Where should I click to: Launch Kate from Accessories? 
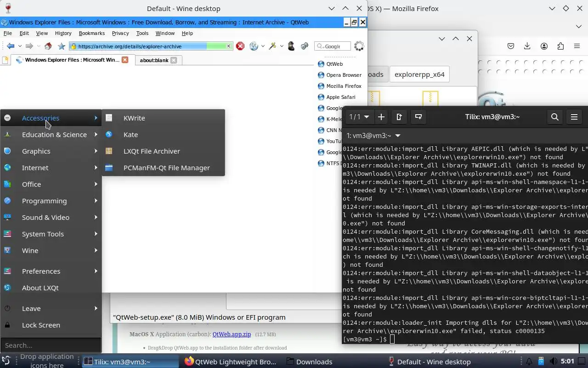[x=163, y=134]
